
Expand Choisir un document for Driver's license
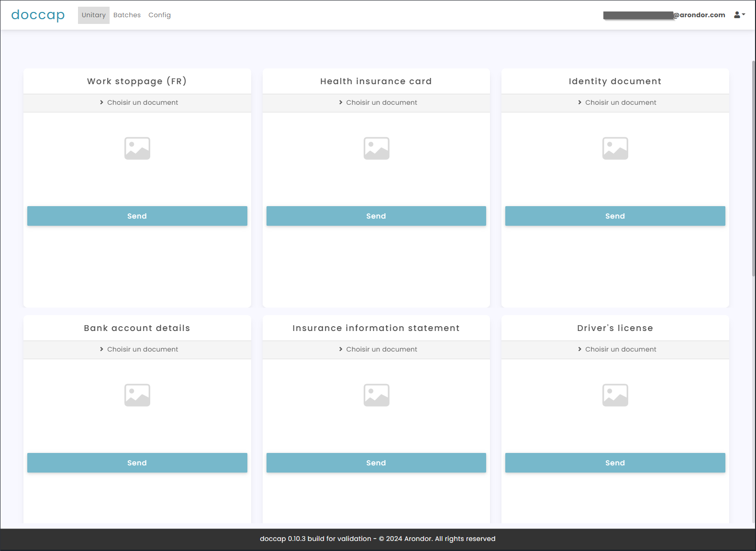(x=616, y=349)
